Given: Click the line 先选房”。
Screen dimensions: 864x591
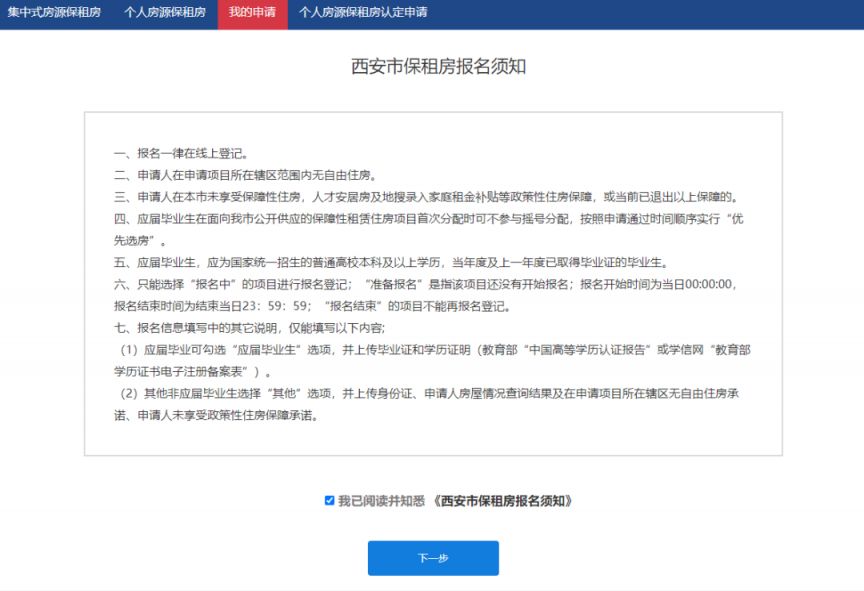Looking at the screenshot, I should click(x=140, y=241).
